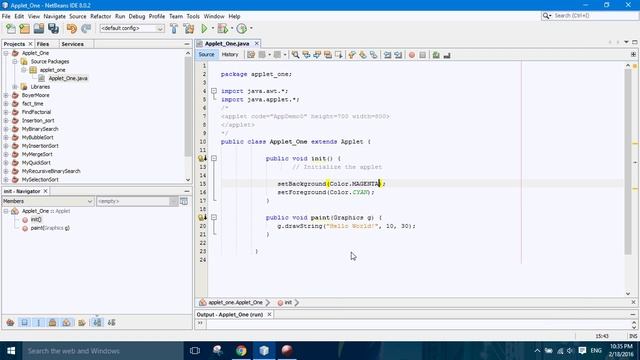The width and height of the screenshot is (640, 360).
Task: Click the New Project toolbar icon
Action: click(x=24, y=29)
